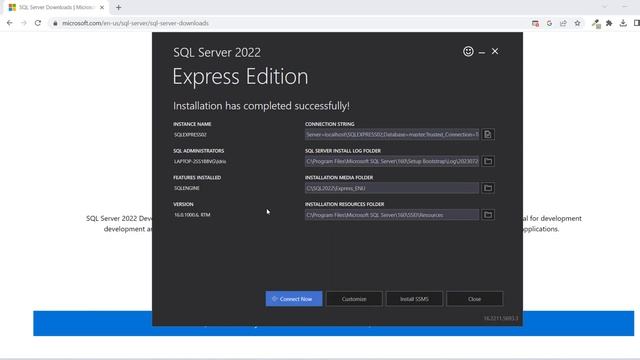Reload the SQL Server downloads page

click(x=38, y=23)
